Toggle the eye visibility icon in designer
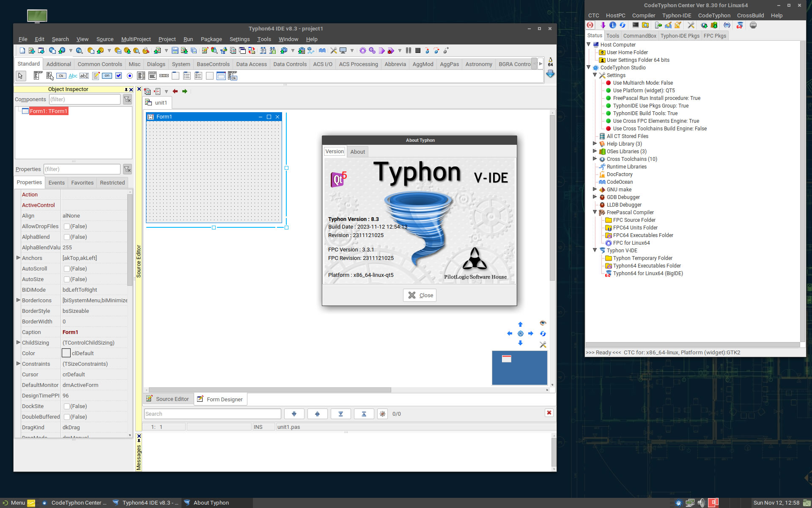The height and width of the screenshot is (508, 812). [543, 323]
